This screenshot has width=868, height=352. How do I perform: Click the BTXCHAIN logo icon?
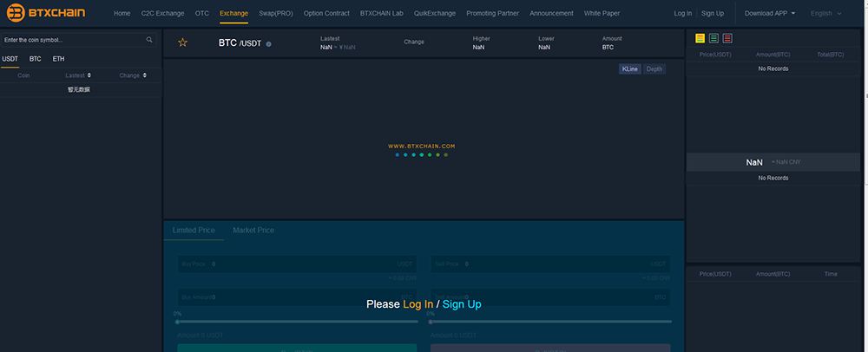coord(16,13)
